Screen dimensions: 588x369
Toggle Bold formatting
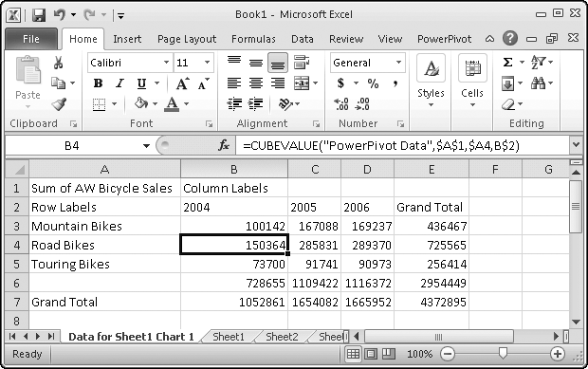tap(99, 83)
